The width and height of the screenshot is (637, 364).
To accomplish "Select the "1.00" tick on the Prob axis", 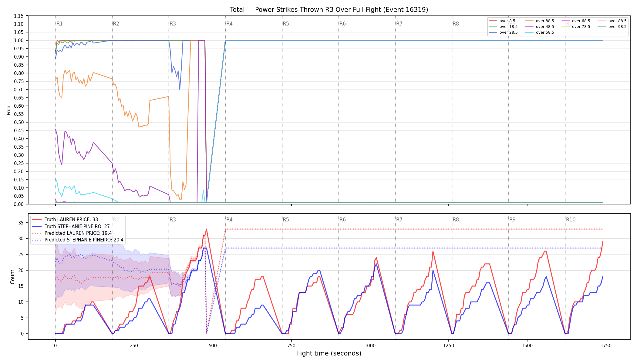I will click(19, 40).
